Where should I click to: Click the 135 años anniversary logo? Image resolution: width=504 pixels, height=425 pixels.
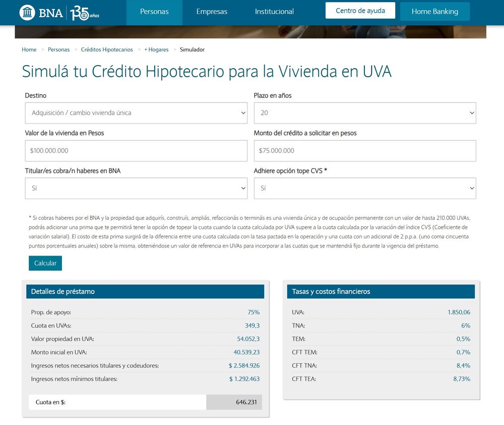click(85, 13)
